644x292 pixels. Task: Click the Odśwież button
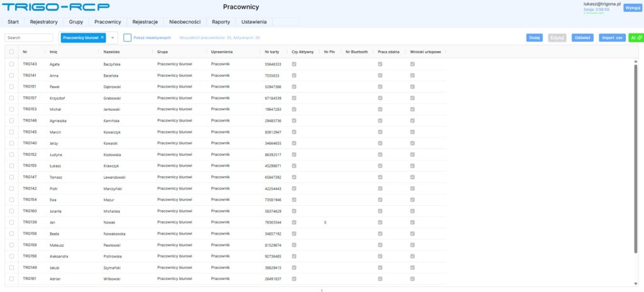click(582, 38)
